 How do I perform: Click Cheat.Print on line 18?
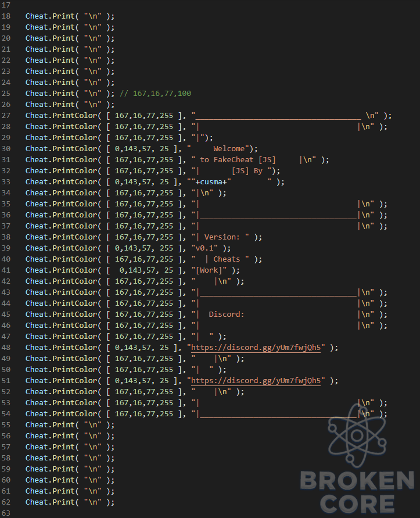50,16
